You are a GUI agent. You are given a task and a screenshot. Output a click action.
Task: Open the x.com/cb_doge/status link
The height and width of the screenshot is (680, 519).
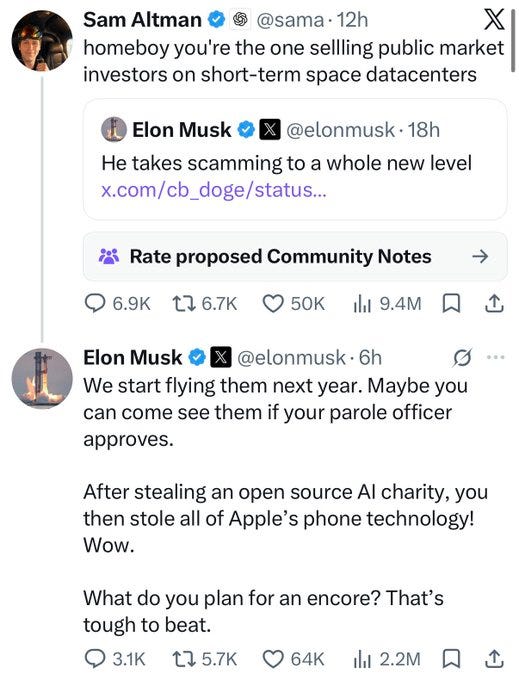tap(213, 190)
